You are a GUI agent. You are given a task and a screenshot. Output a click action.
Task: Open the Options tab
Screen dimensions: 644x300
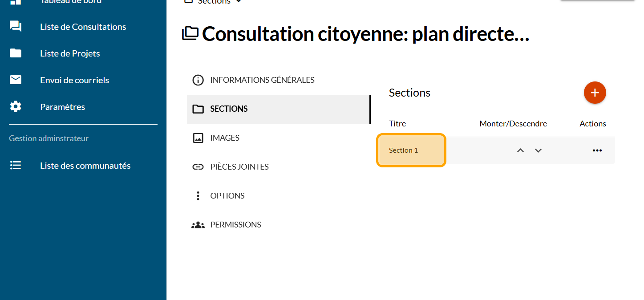click(x=227, y=196)
